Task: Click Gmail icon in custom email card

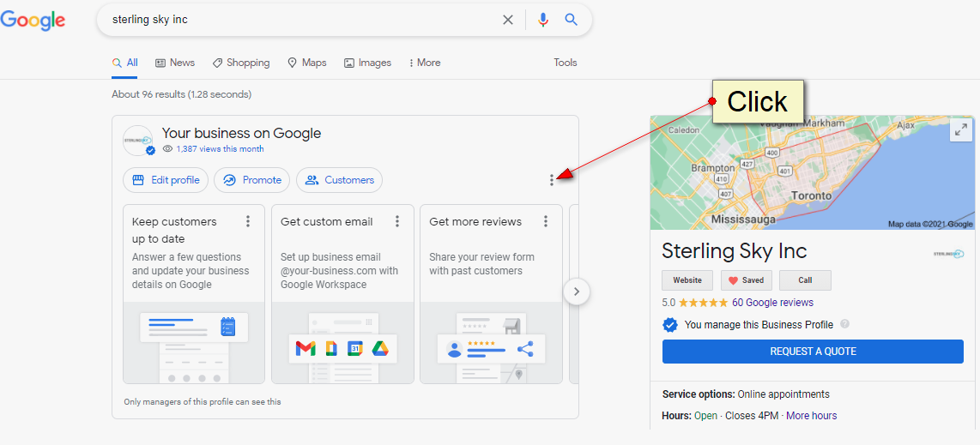Action: [305, 349]
